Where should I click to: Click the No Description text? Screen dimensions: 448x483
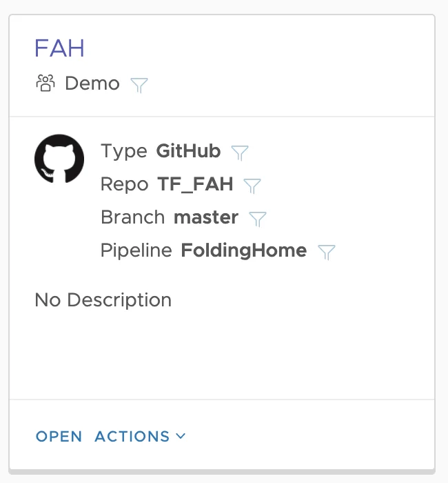(x=103, y=300)
